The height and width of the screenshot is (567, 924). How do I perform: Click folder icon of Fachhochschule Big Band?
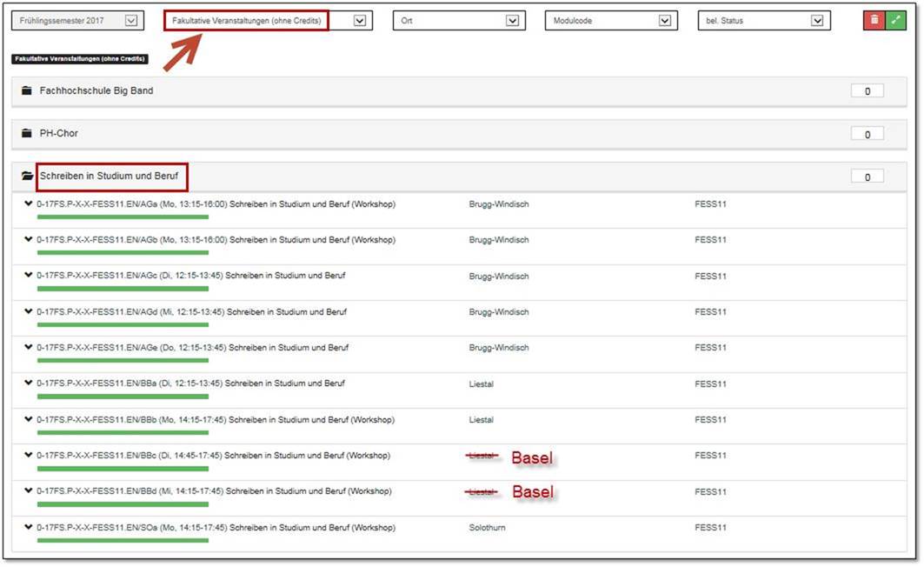pos(27,90)
